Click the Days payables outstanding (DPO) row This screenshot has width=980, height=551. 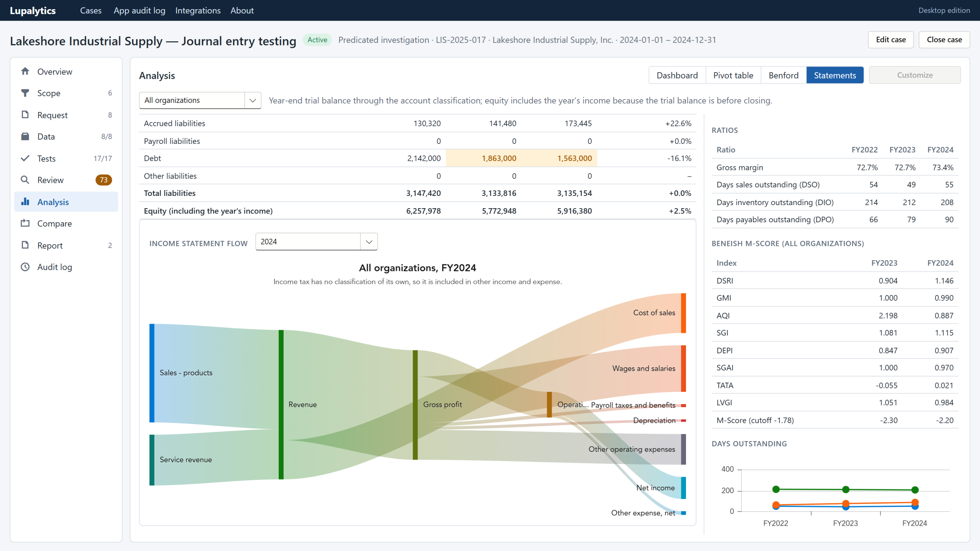point(835,220)
